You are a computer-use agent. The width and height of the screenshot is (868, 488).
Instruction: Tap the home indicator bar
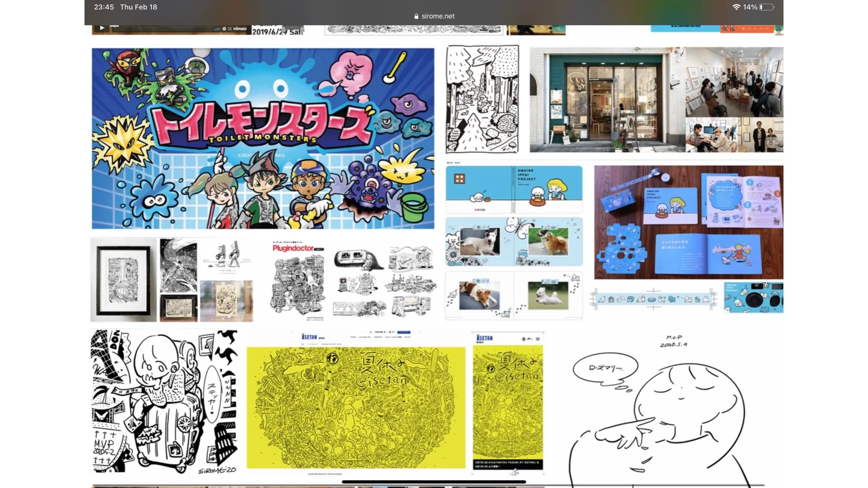point(434,482)
